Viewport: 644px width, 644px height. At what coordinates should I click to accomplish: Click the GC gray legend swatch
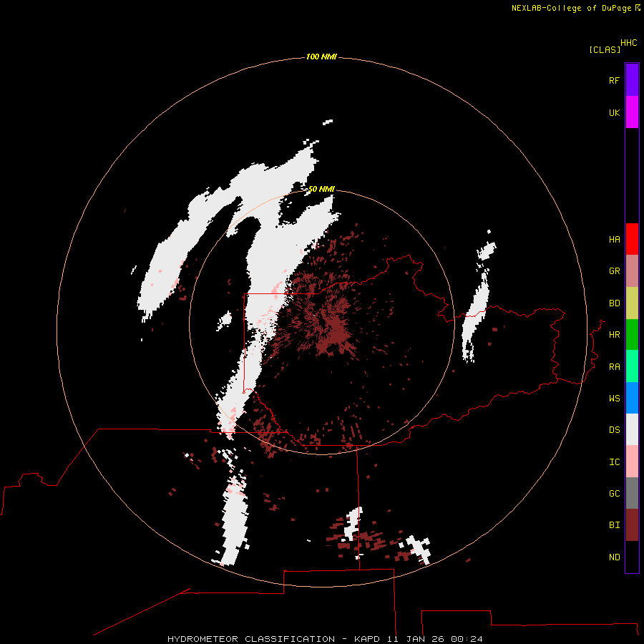coord(632,493)
